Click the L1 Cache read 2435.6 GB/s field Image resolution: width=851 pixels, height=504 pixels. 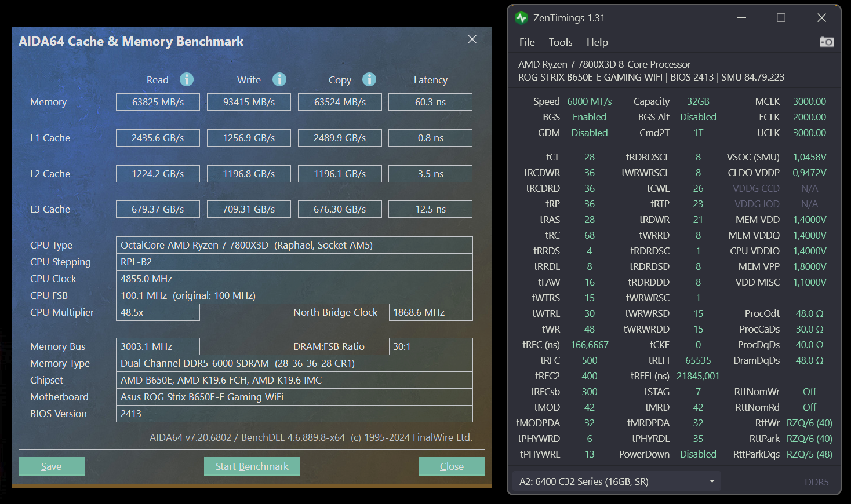click(158, 138)
